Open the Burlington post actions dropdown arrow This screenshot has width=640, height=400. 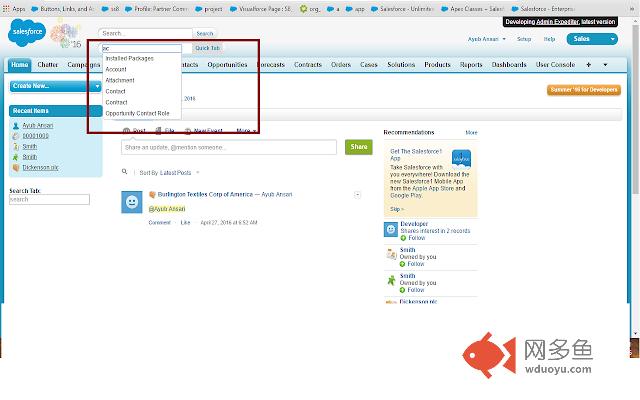click(x=357, y=195)
